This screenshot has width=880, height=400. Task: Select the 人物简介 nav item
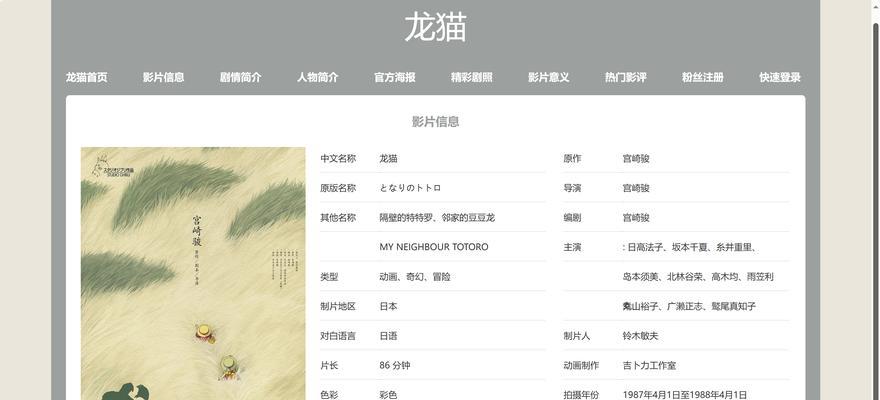(x=318, y=77)
